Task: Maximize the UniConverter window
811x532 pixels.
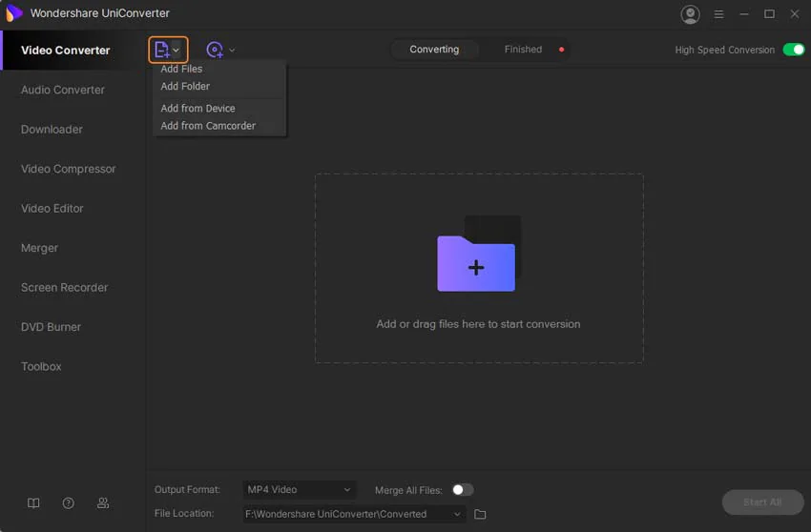Action: 769,14
